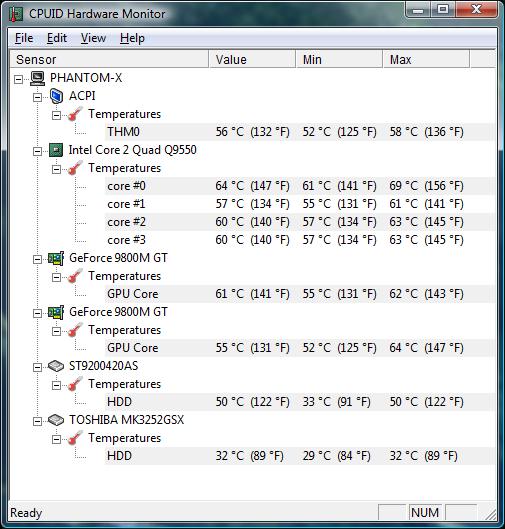Click the CPUID Hardware Monitor title bar icon
Image resolution: width=505 pixels, height=529 pixels.
15,14
